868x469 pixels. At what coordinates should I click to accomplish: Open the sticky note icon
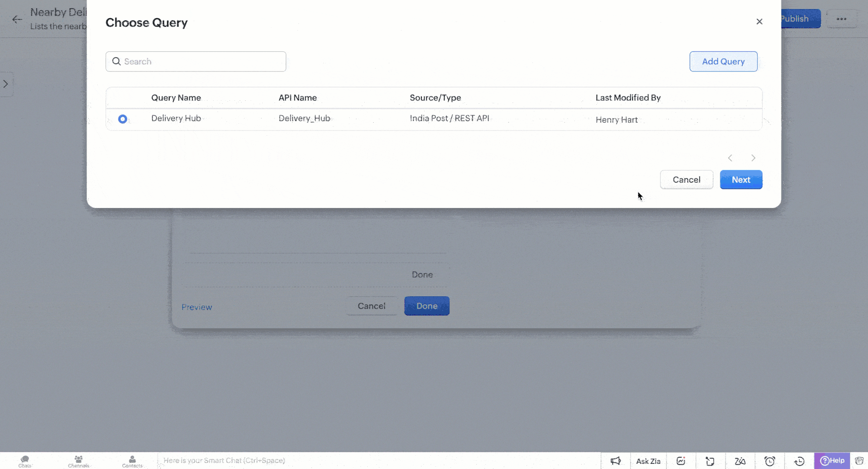(x=710, y=461)
